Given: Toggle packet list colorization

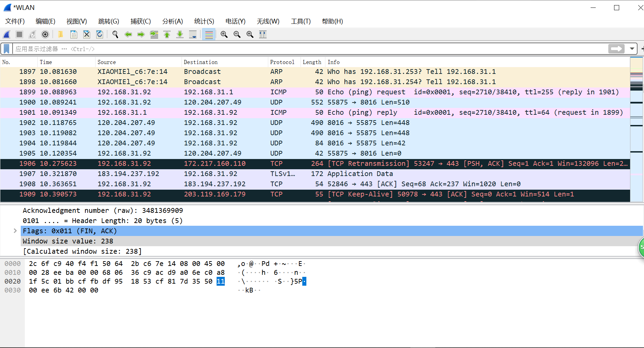Looking at the screenshot, I should [208, 34].
